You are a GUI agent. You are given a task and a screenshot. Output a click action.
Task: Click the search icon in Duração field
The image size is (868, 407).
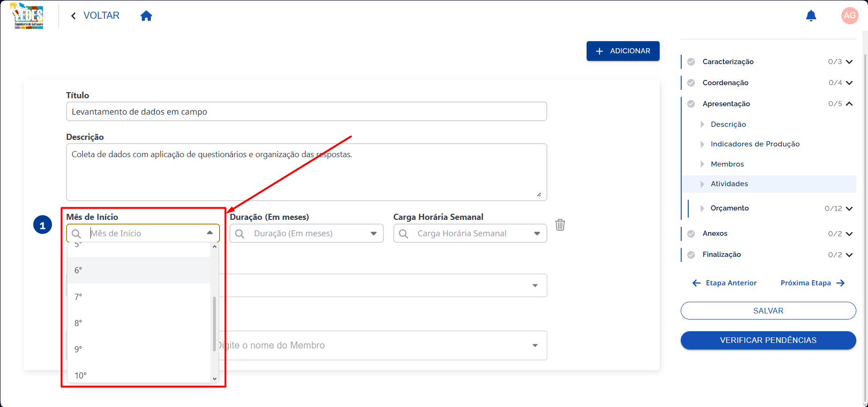(240, 233)
